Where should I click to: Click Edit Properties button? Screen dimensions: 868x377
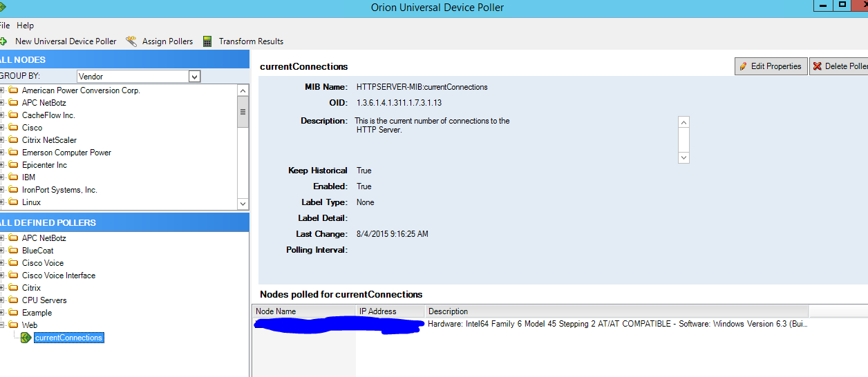(x=771, y=66)
